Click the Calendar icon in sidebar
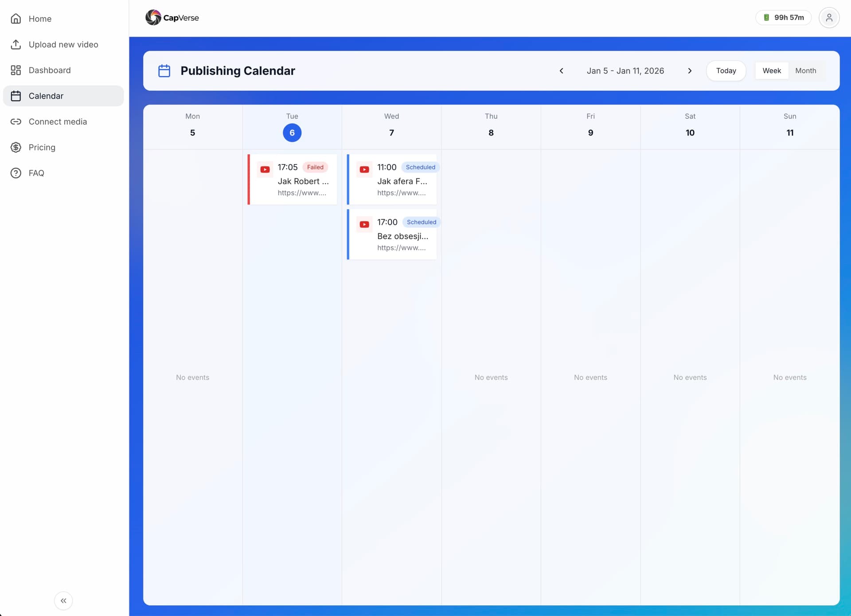The height and width of the screenshot is (616, 851). tap(16, 96)
